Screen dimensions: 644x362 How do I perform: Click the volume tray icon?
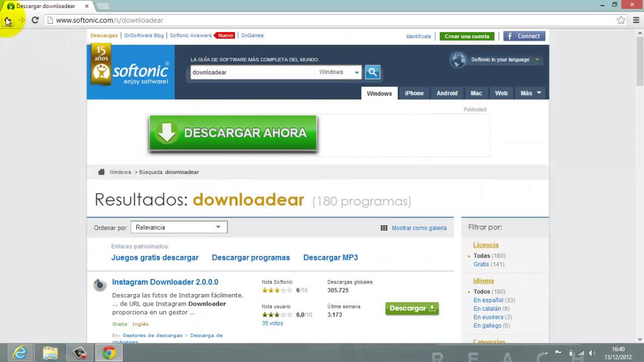click(592, 353)
